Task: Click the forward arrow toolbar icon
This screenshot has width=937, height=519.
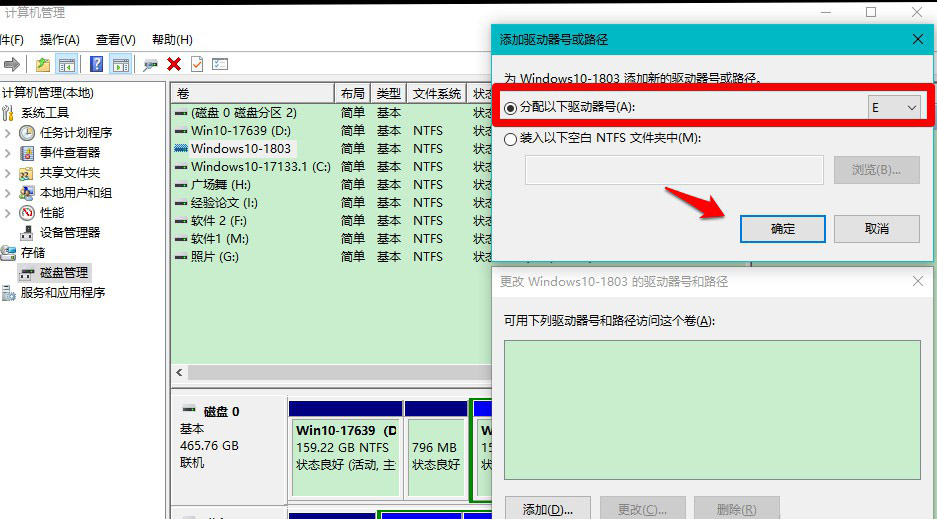Action: click(12, 64)
